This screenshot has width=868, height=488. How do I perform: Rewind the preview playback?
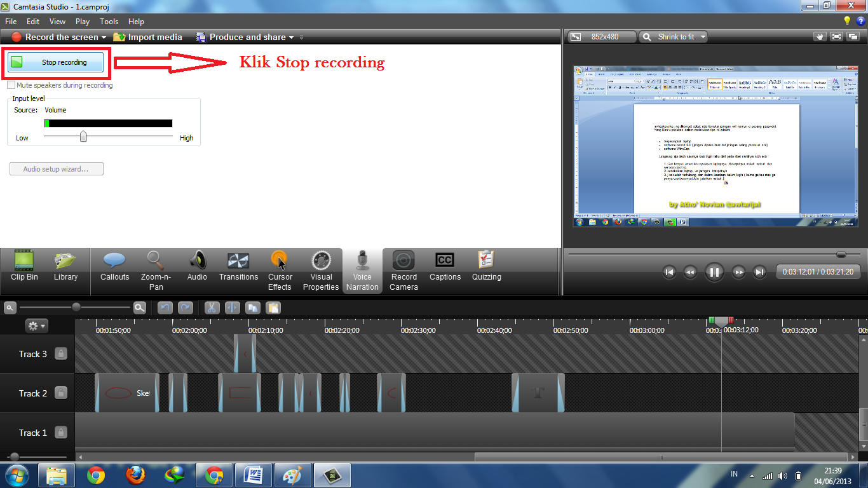click(690, 272)
